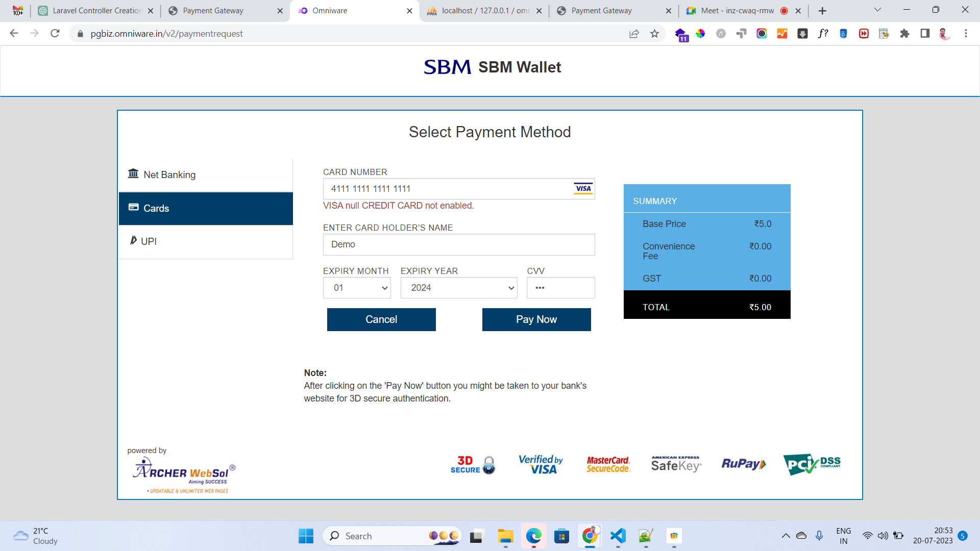
Task: Open the Extensions puzzle menu
Action: [904, 34]
